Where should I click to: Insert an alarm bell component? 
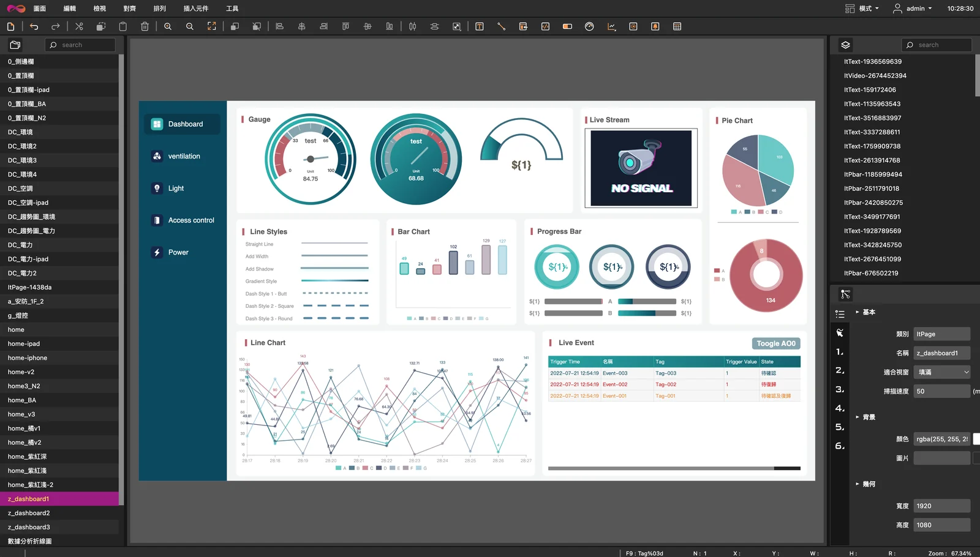pos(655,26)
